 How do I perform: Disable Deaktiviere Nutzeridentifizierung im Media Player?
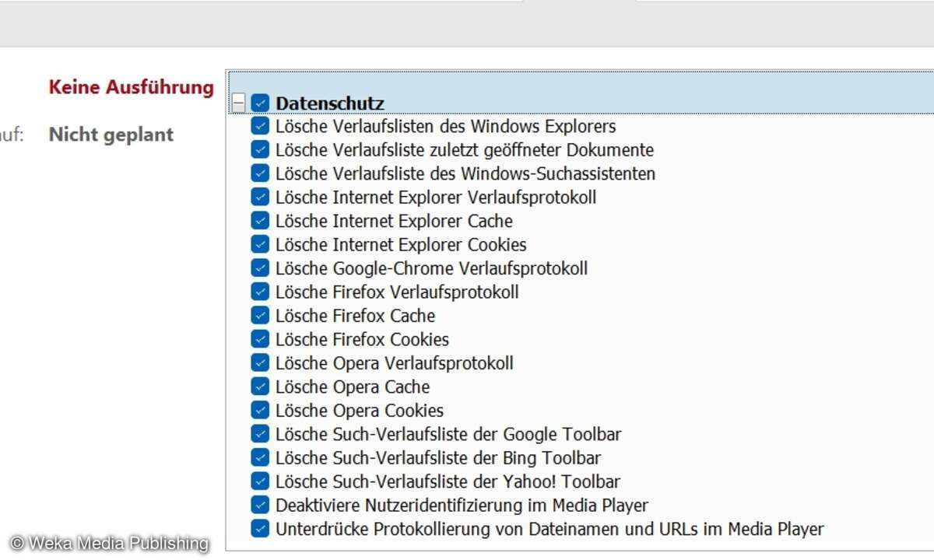[260, 506]
